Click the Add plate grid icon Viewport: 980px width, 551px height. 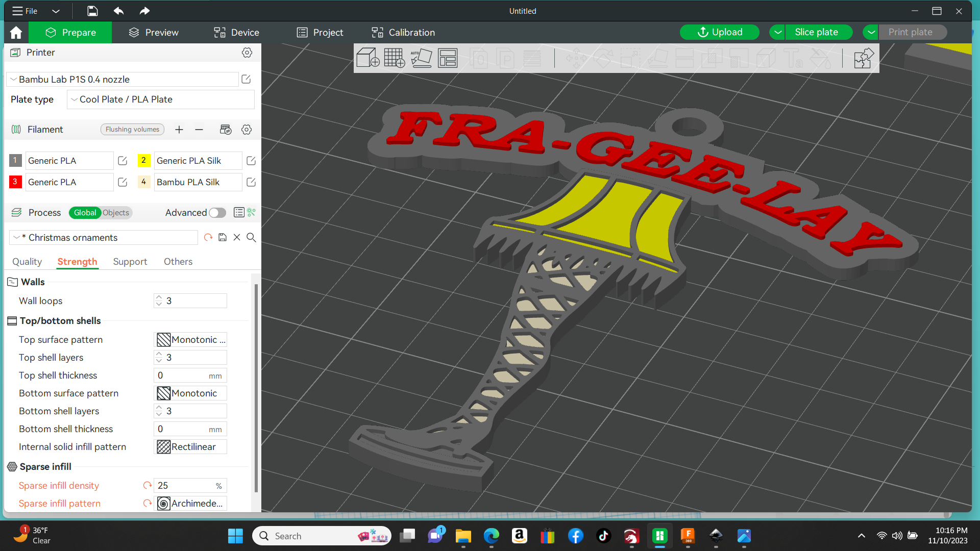(x=394, y=58)
